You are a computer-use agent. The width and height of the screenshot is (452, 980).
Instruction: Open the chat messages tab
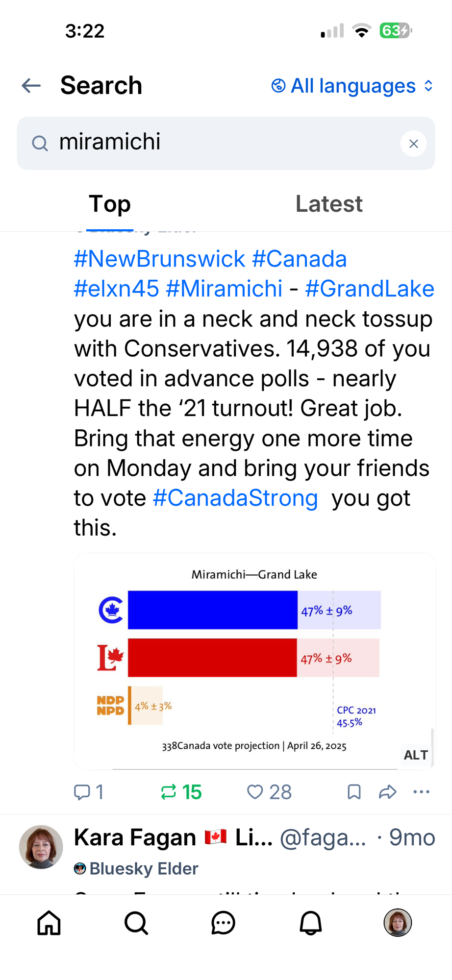[223, 923]
